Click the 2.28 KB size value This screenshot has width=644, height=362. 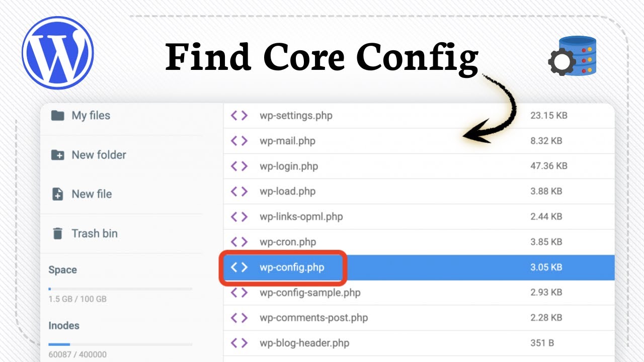pos(546,318)
